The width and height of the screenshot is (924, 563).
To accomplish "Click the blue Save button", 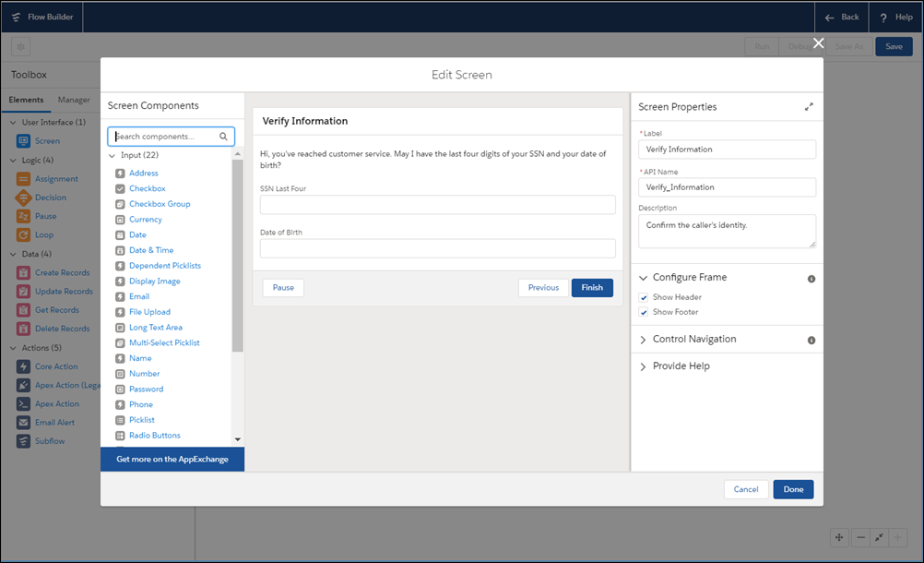I will [x=894, y=46].
